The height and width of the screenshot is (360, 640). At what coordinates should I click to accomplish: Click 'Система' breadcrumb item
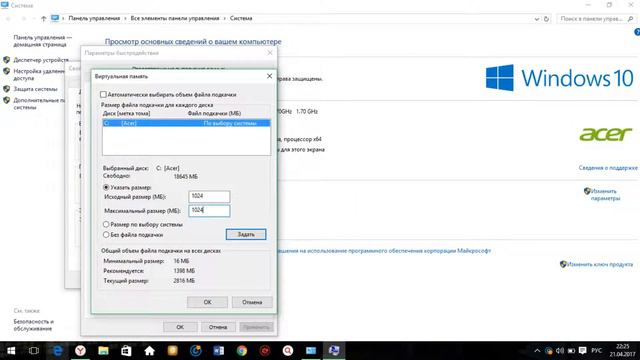pyautogui.click(x=241, y=18)
